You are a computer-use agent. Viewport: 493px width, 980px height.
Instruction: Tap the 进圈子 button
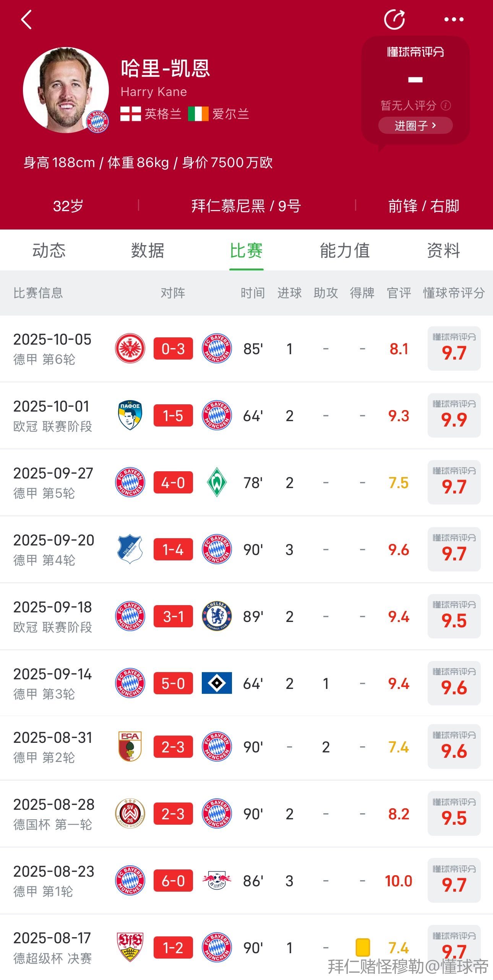(415, 125)
